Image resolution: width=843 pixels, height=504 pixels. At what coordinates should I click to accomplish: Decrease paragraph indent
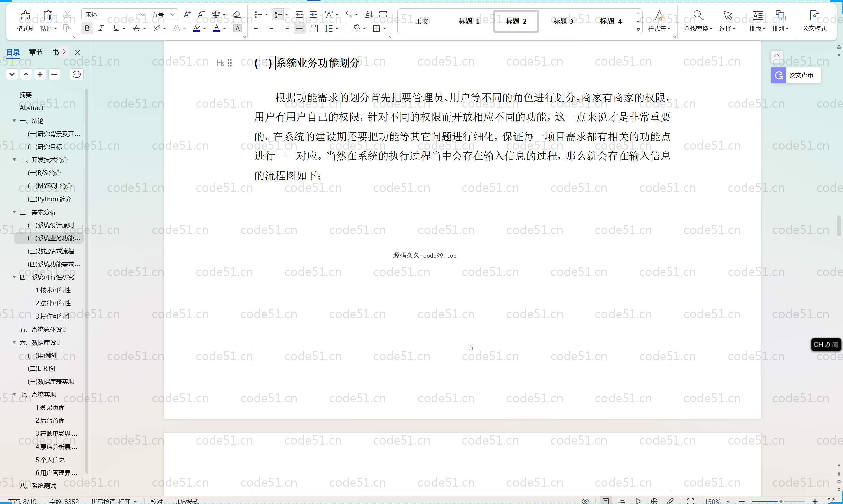[x=299, y=15]
